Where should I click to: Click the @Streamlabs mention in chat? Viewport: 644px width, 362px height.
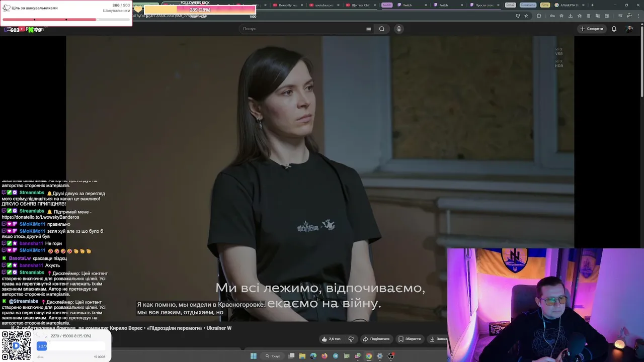23,301
